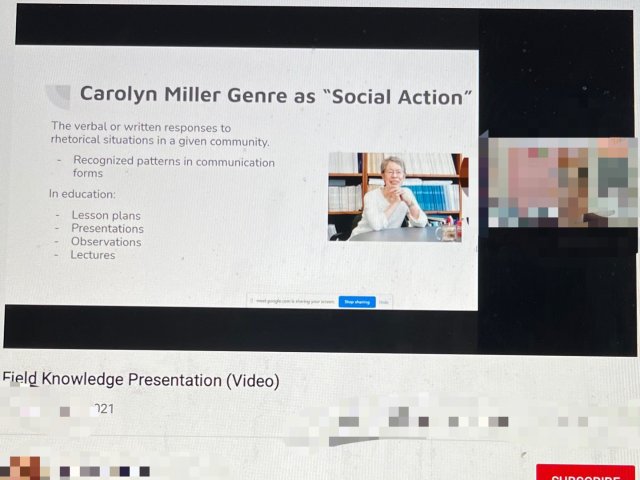Click the Observations bullet item
The height and width of the screenshot is (480, 640).
105,241
